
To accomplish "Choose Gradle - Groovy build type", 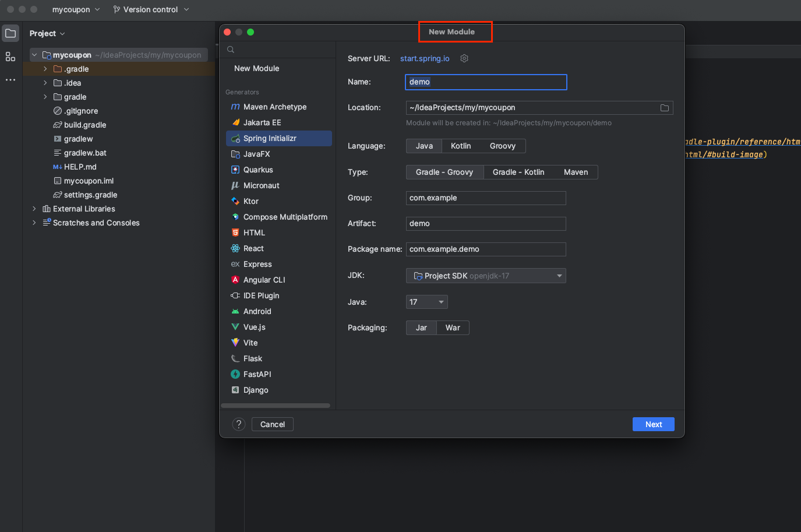I will pyautogui.click(x=444, y=172).
